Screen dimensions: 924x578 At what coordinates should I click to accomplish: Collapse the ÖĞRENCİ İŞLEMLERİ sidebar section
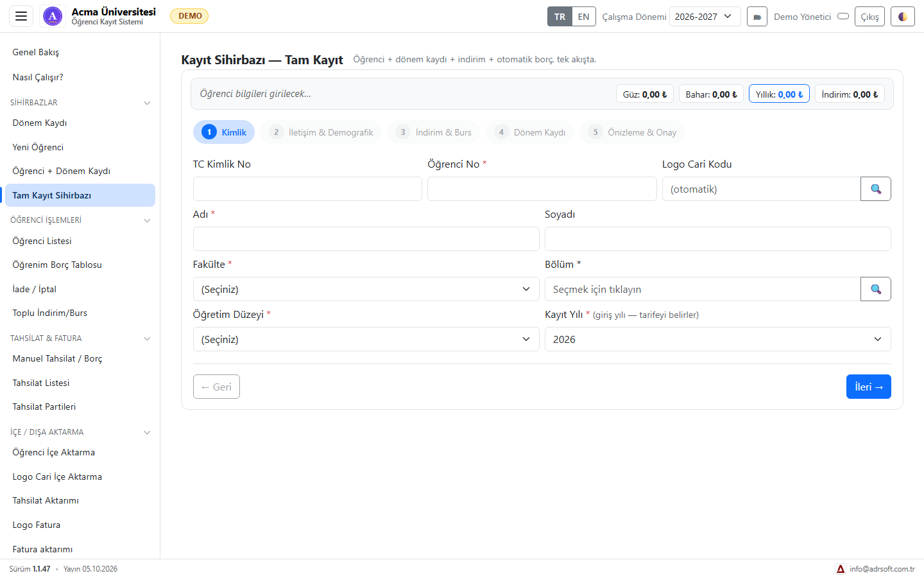80,220
